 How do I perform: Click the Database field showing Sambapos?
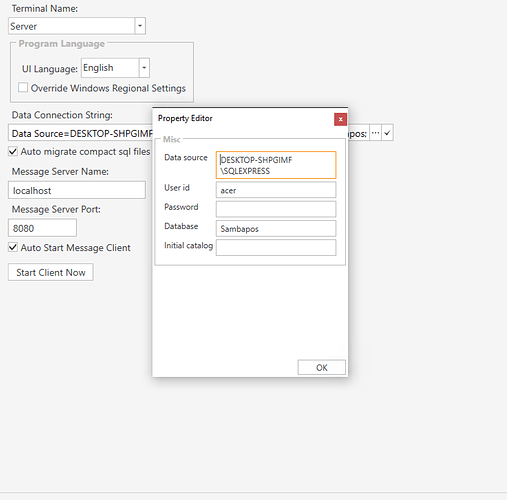[x=276, y=229]
